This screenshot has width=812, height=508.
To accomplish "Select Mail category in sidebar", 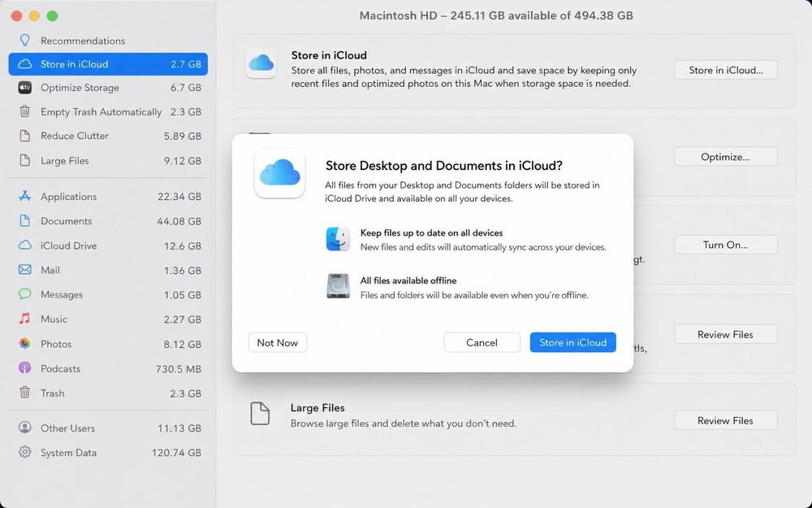I will tap(108, 270).
